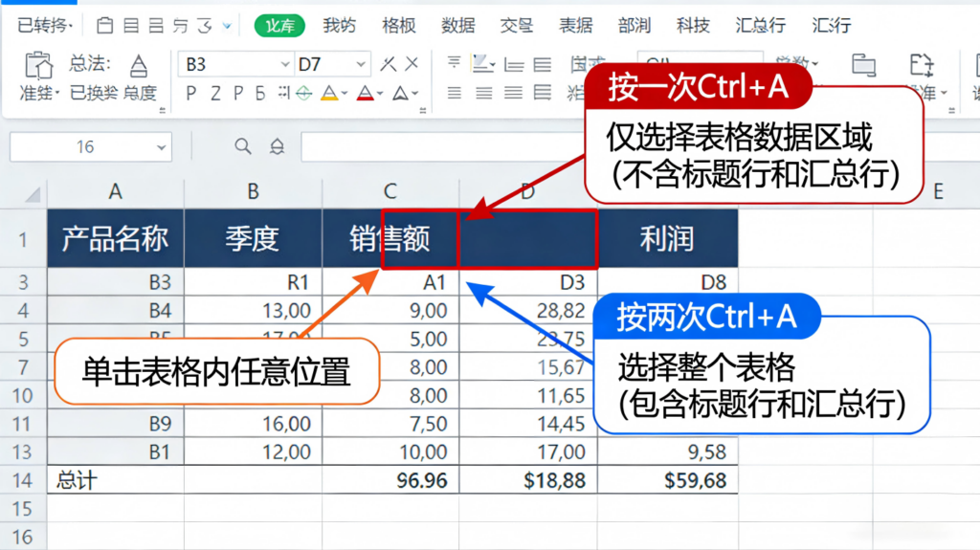Click the magnifier icon beside the name box
The width and height of the screenshot is (980, 550).
point(242,146)
